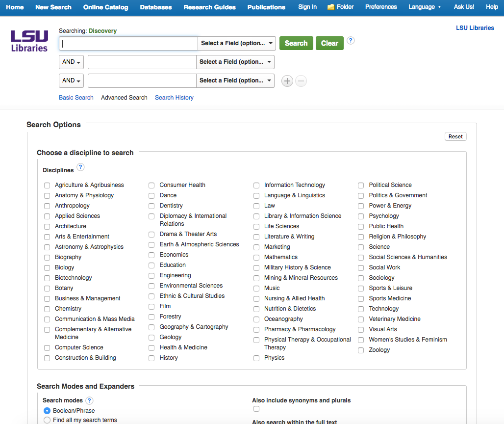Viewport: 504px width, 424px height.
Task: Click inside the first search input field
Action: 128,43
